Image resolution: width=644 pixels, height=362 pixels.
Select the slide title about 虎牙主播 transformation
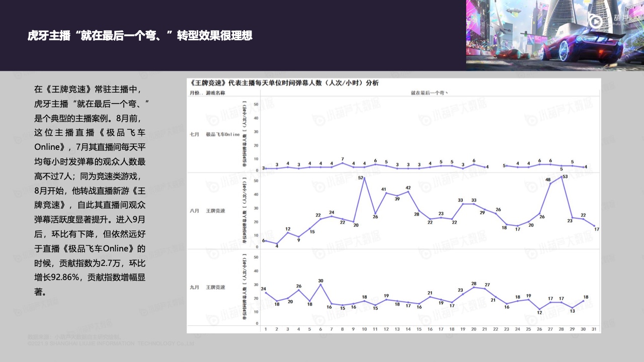(140, 36)
